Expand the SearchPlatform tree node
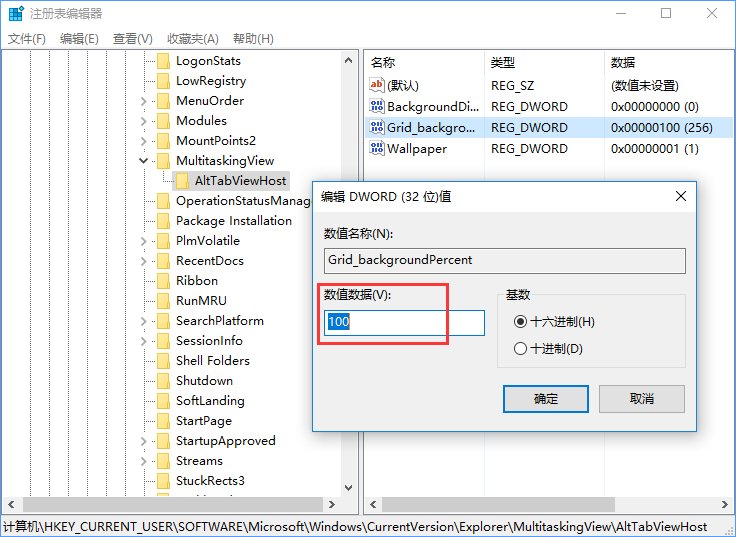The width and height of the screenshot is (736, 537). click(144, 321)
